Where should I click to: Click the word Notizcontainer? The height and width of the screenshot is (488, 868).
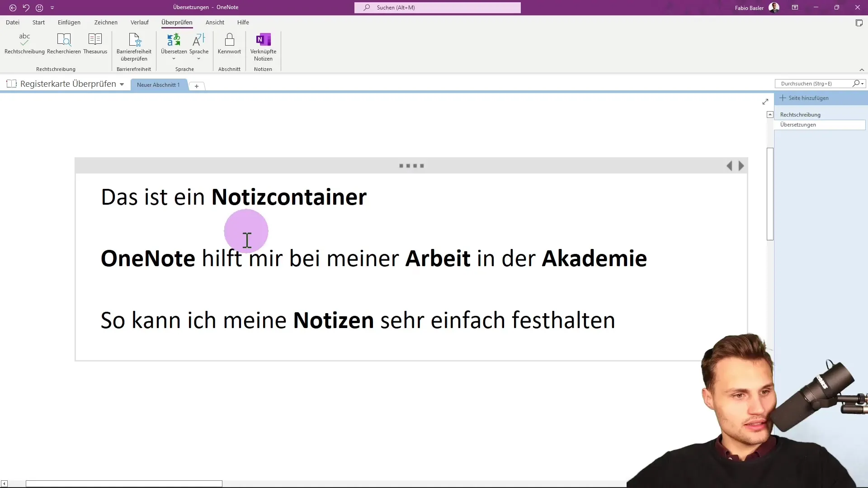(x=289, y=197)
